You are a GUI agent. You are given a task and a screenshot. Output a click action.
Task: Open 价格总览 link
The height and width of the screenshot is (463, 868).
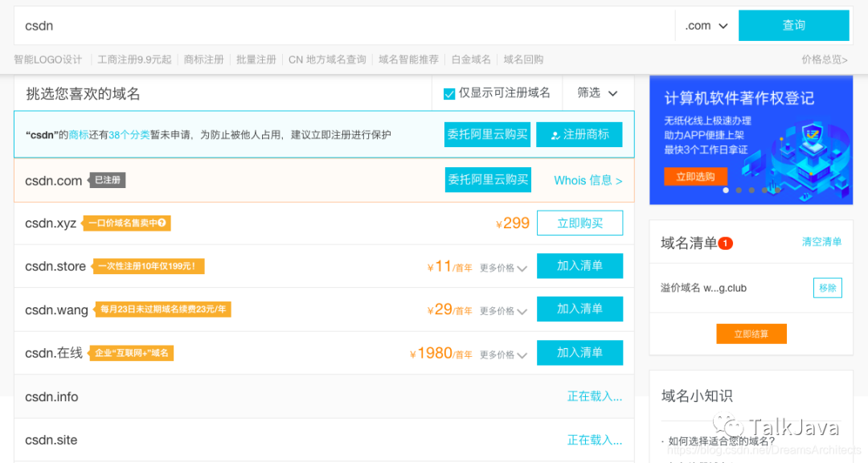pyautogui.click(x=825, y=59)
